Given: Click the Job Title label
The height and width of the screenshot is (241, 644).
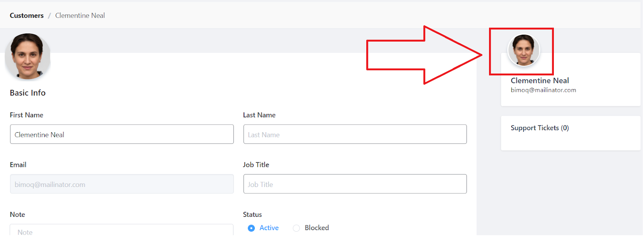Looking at the screenshot, I should click(256, 165).
